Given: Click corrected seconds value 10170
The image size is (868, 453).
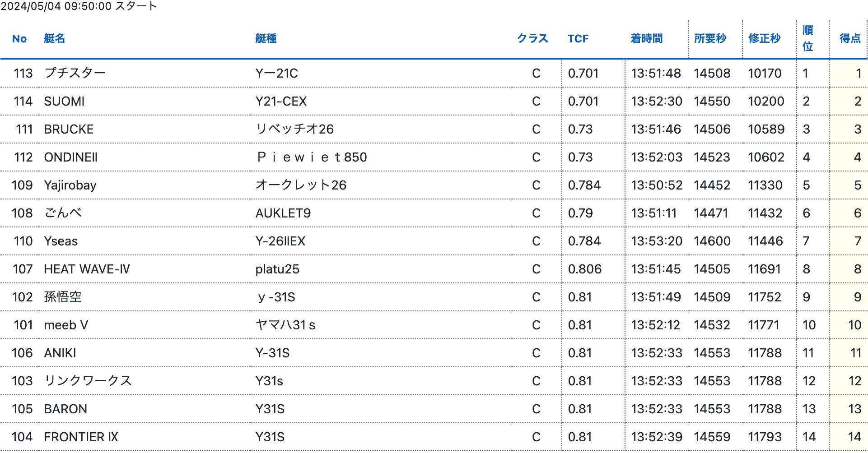Looking at the screenshot, I should [764, 73].
